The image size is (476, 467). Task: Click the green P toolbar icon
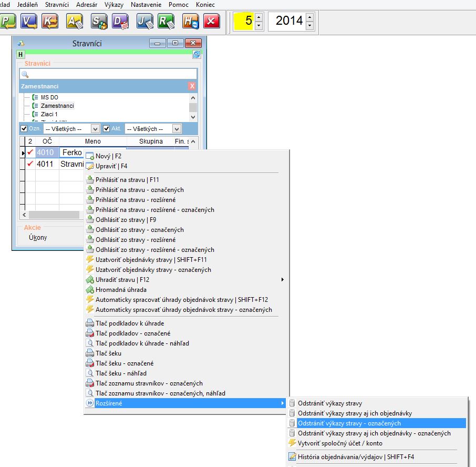(x=8, y=22)
